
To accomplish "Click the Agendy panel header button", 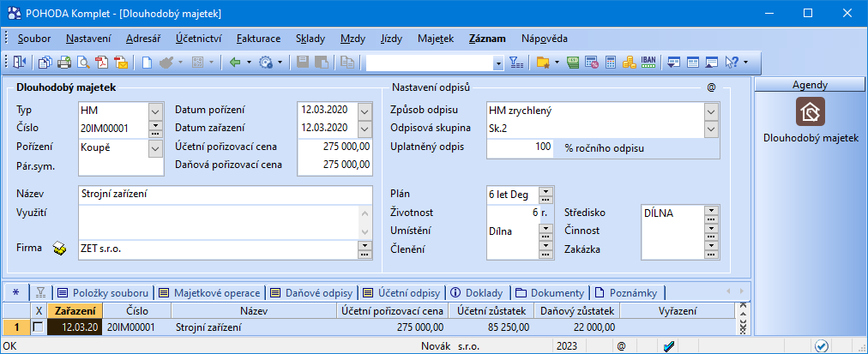I will point(810,85).
